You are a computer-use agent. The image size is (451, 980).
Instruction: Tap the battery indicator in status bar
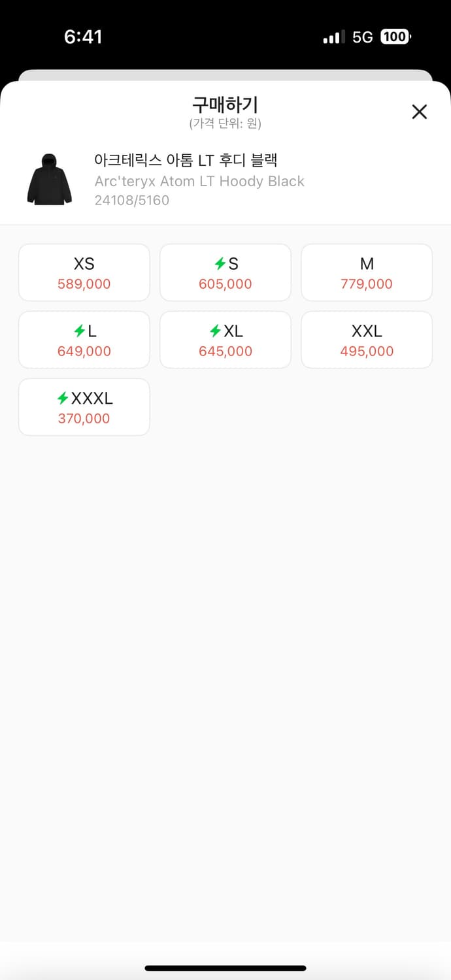click(x=395, y=37)
